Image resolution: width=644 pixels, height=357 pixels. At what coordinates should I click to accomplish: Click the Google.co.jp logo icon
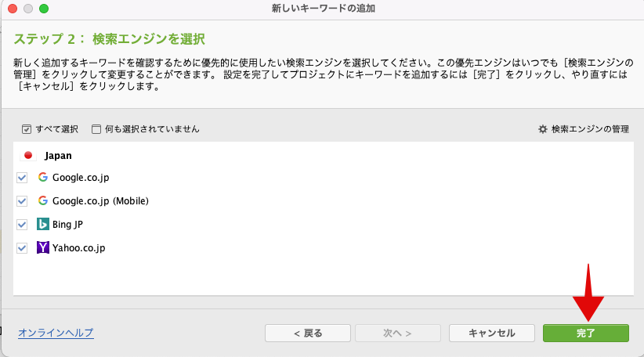point(43,177)
